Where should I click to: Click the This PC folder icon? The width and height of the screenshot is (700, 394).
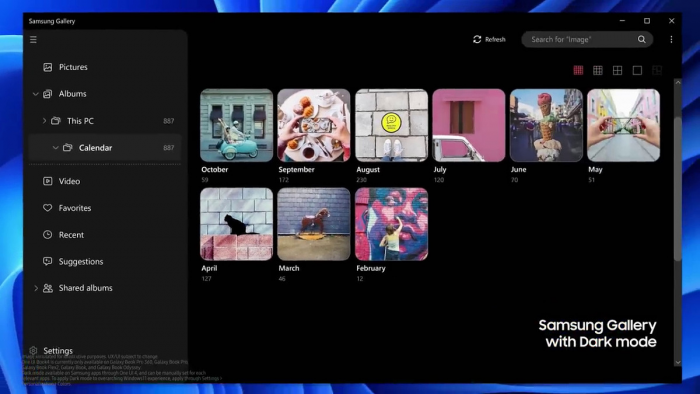pos(56,121)
